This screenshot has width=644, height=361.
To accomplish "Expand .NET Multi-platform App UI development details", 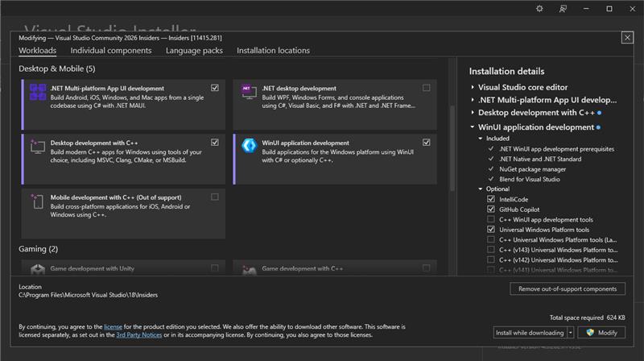I will pos(473,100).
